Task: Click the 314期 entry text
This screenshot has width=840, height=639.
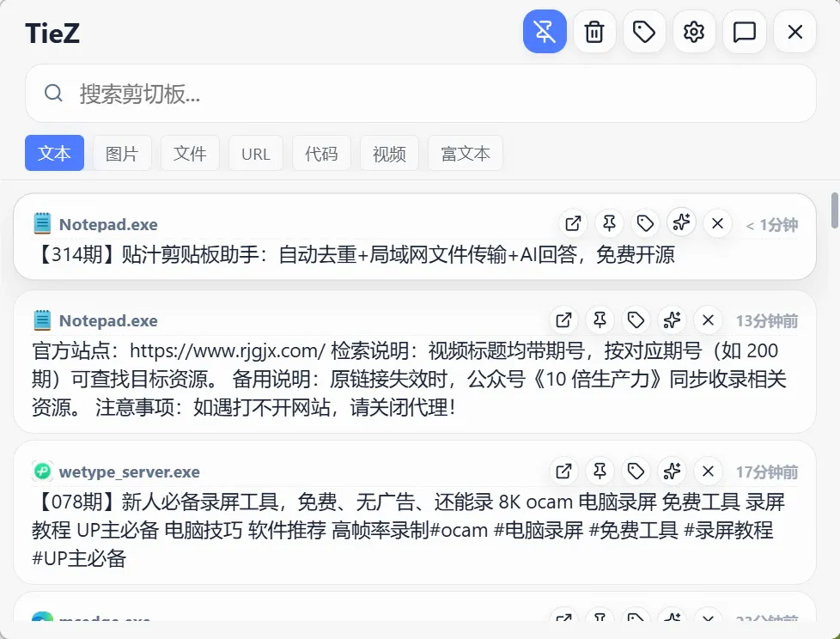Action: pos(354,254)
